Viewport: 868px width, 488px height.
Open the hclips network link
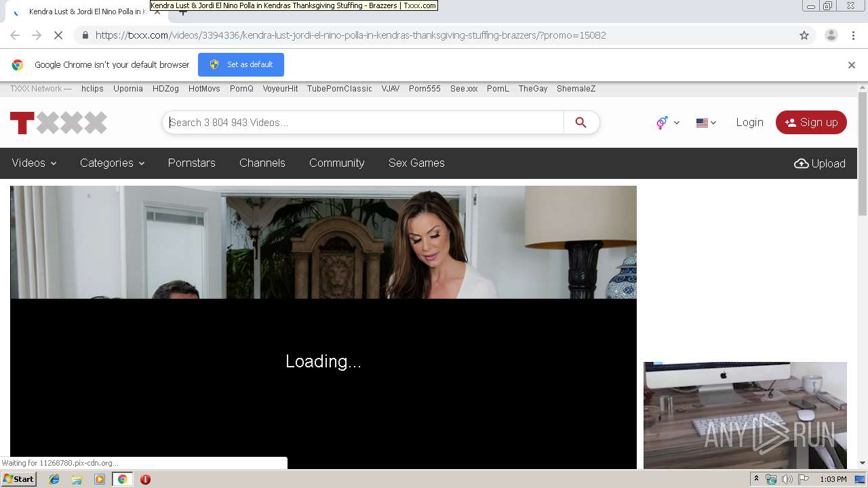[92, 89]
